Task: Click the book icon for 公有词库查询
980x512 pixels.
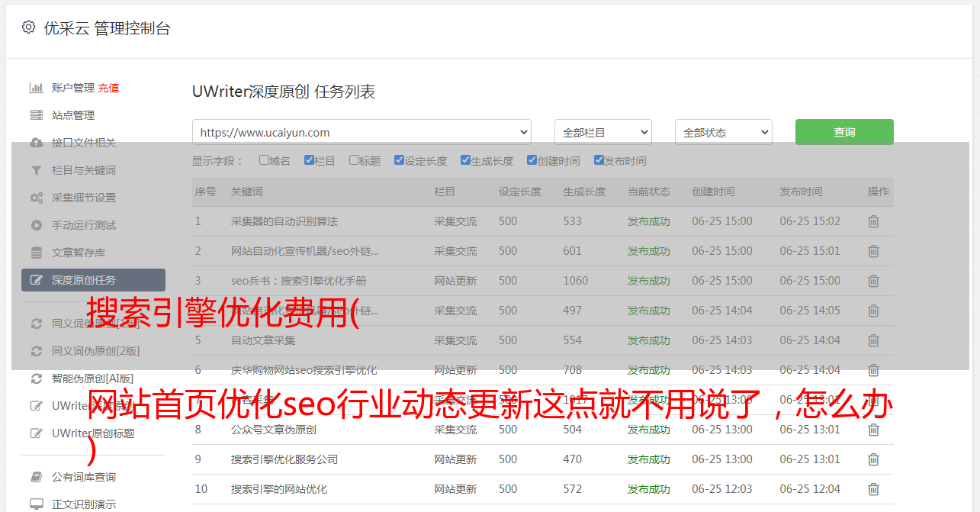Action: [x=36, y=477]
